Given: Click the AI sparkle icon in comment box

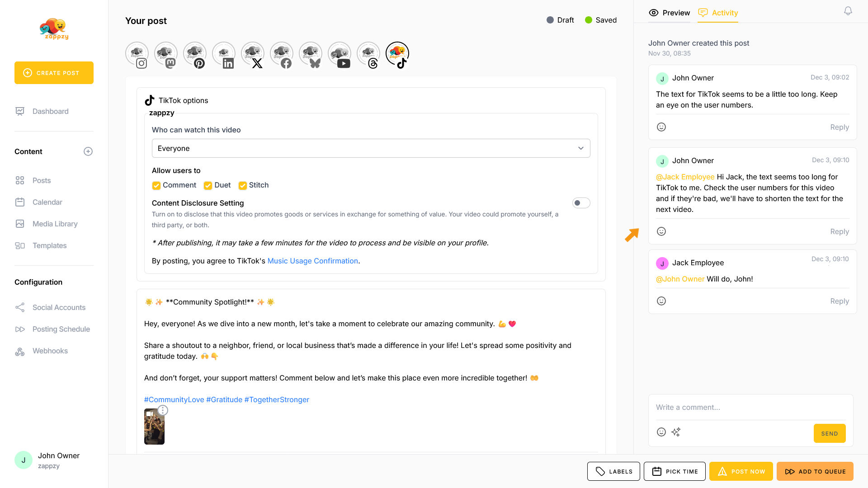Looking at the screenshot, I should tap(676, 432).
